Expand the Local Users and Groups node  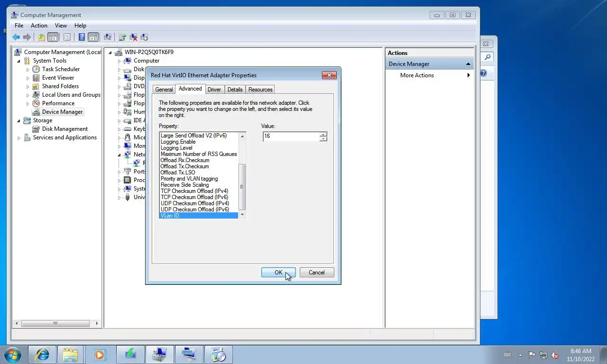(28, 95)
